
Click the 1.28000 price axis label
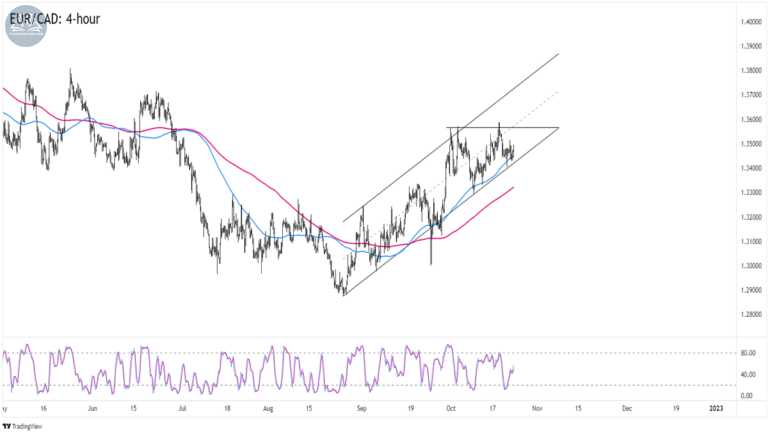(x=751, y=314)
